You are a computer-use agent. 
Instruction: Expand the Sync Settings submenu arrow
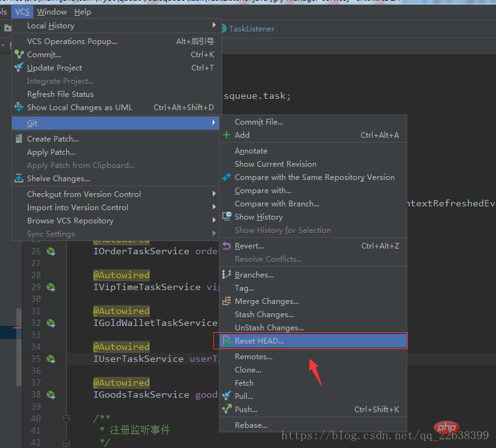[214, 233]
